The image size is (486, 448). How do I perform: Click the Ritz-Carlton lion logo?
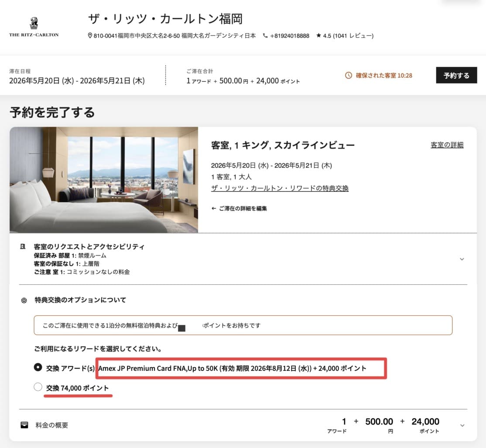[34, 24]
